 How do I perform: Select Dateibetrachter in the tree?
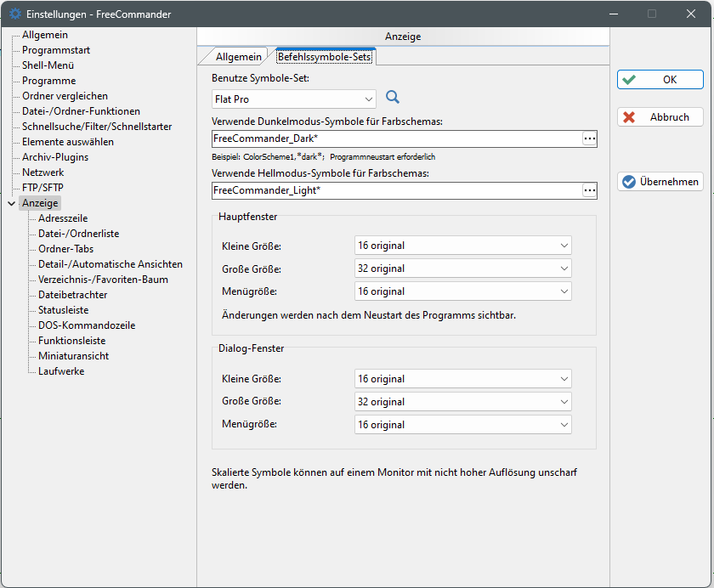click(72, 295)
